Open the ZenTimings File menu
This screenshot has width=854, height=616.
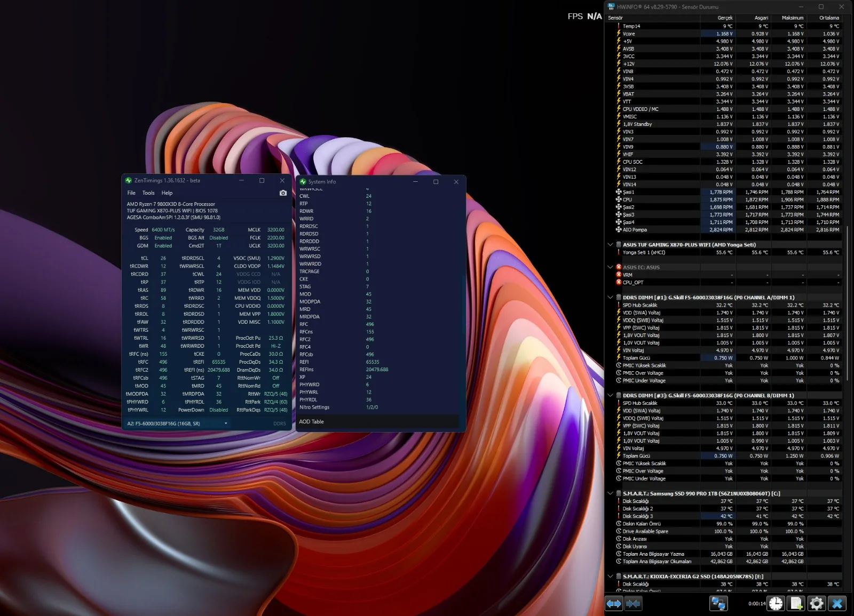pos(131,193)
